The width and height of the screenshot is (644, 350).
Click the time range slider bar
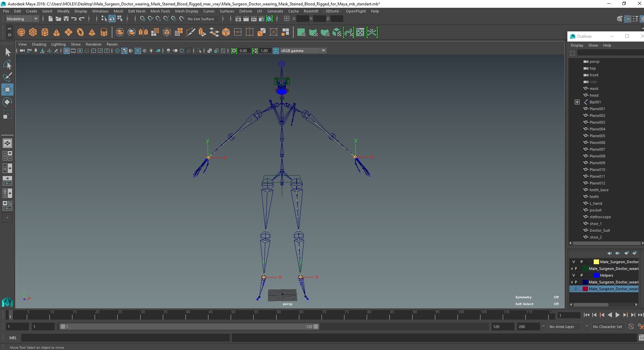tap(189, 327)
